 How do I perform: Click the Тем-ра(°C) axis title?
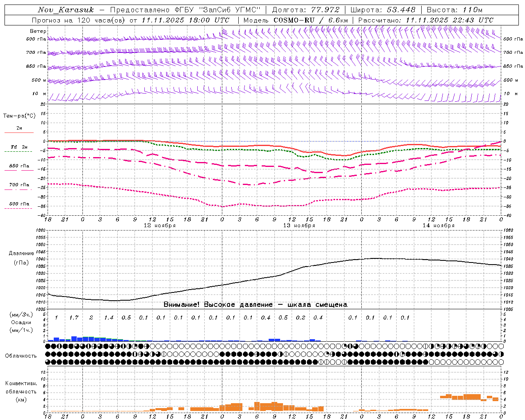(x=19, y=116)
